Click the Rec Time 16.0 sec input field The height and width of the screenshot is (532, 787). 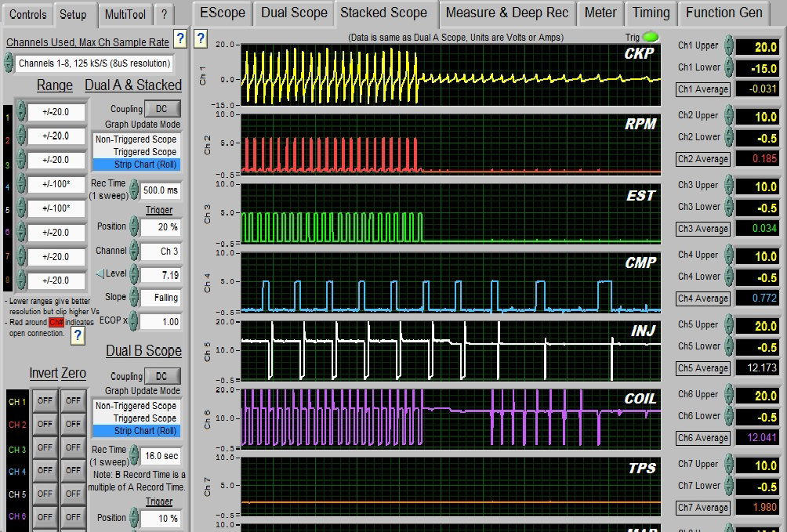[160, 456]
